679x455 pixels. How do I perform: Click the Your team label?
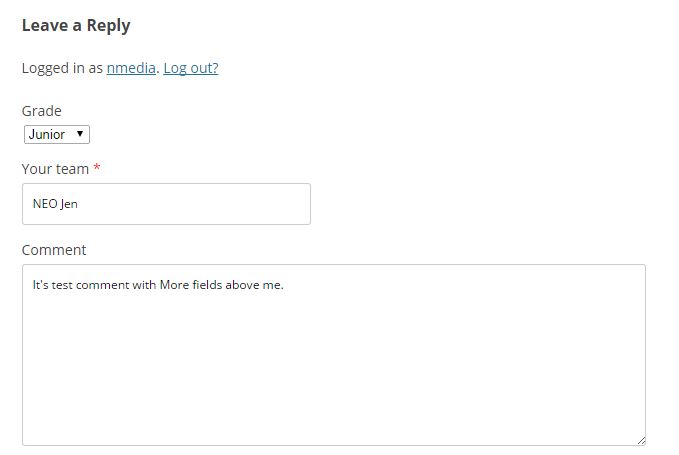point(55,169)
